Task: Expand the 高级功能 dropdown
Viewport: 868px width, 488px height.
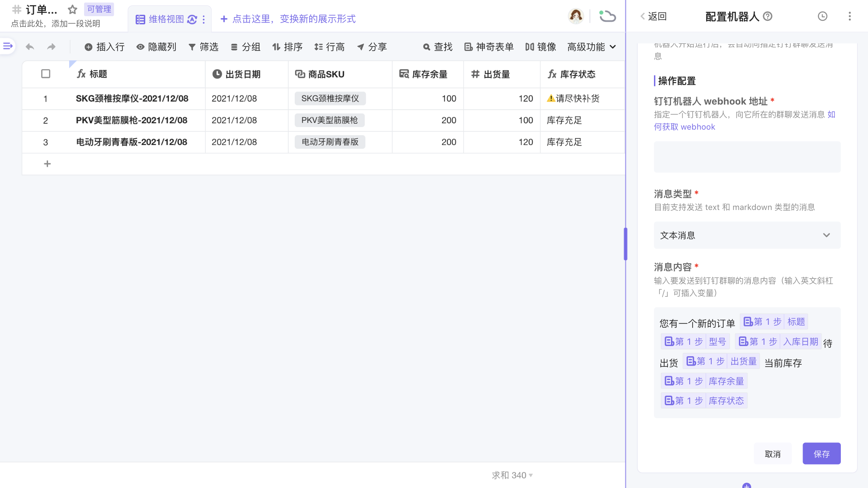Action: (x=592, y=47)
